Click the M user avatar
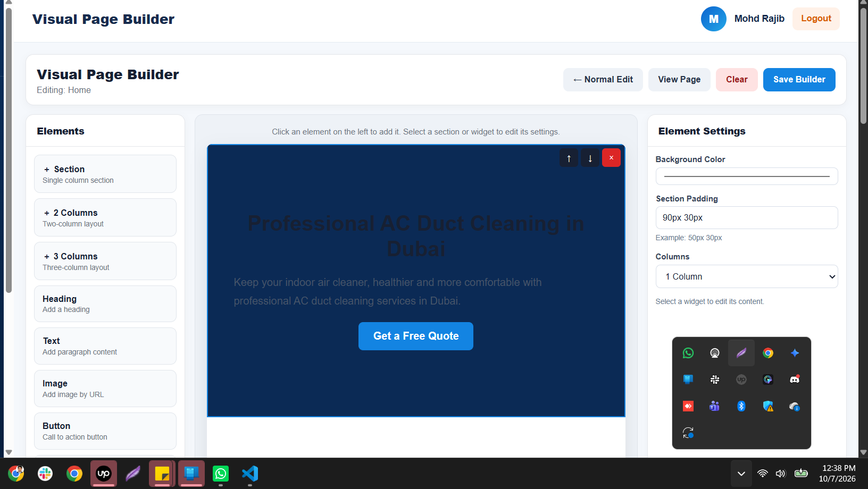This screenshot has width=868, height=489. point(714,19)
